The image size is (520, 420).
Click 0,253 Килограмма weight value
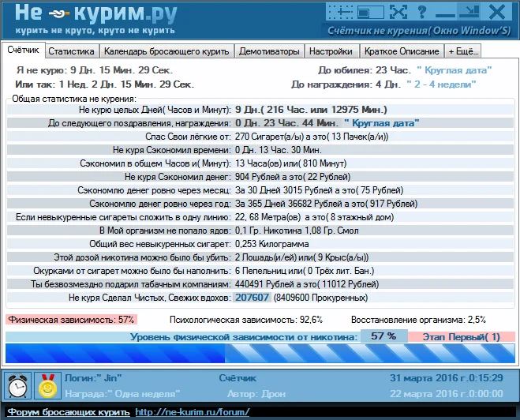click(x=272, y=244)
